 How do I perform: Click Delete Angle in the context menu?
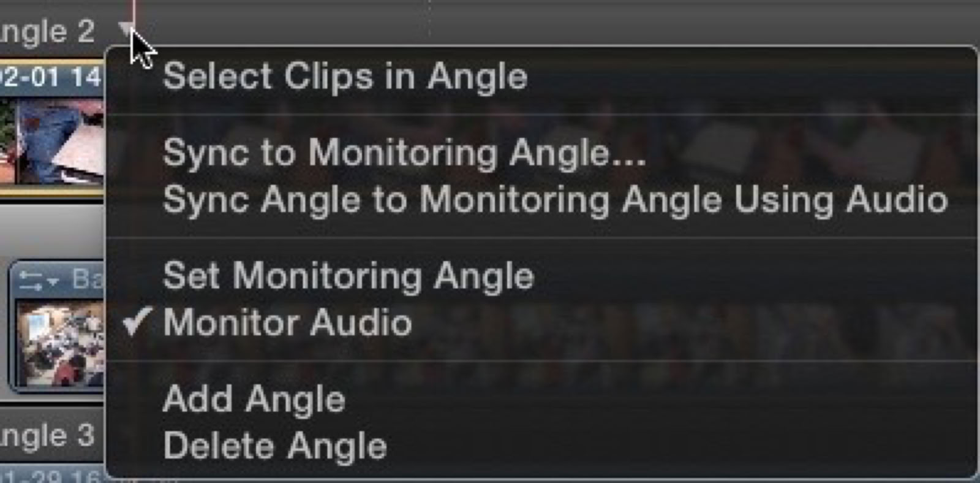coord(274,446)
